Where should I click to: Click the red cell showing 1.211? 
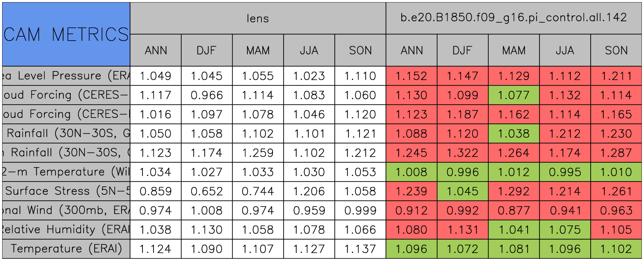pyautogui.click(x=616, y=76)
